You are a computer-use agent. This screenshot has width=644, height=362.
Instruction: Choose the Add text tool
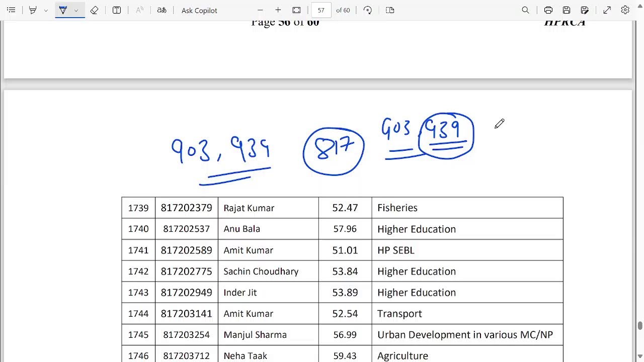point(117,10)
